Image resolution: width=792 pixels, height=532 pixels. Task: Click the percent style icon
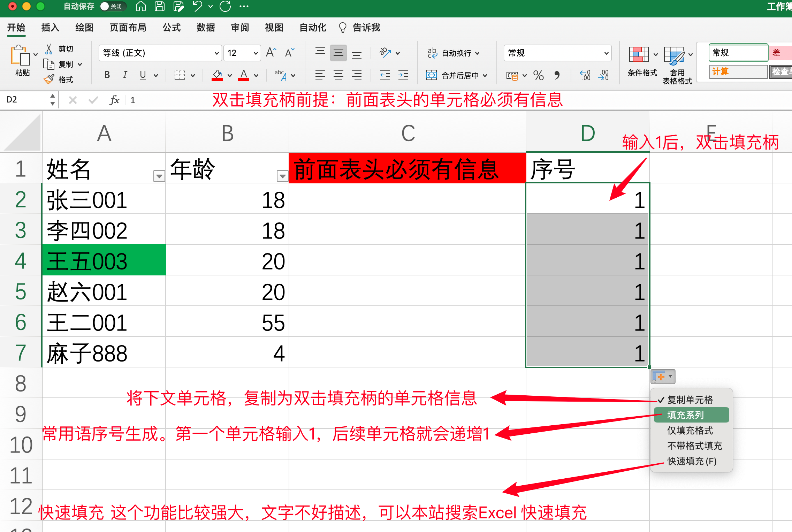pyautogui.click(x=538, y=75)
